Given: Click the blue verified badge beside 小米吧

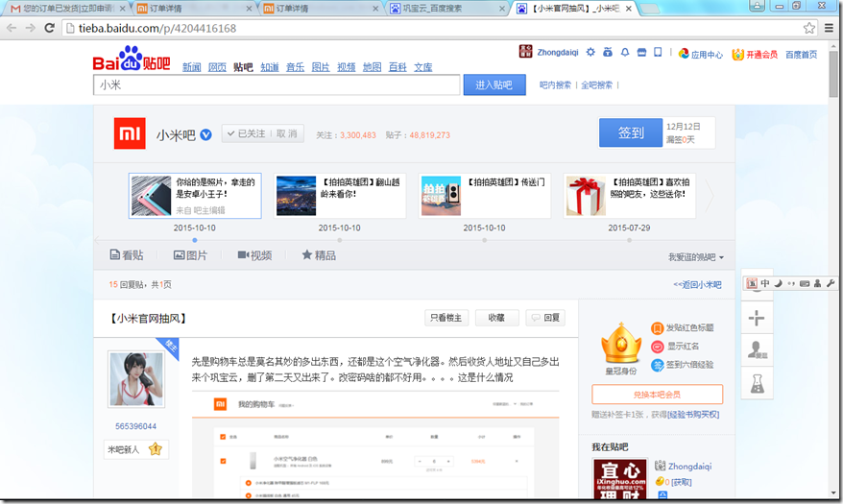Looking at the screenshot, I should (205, 134).
